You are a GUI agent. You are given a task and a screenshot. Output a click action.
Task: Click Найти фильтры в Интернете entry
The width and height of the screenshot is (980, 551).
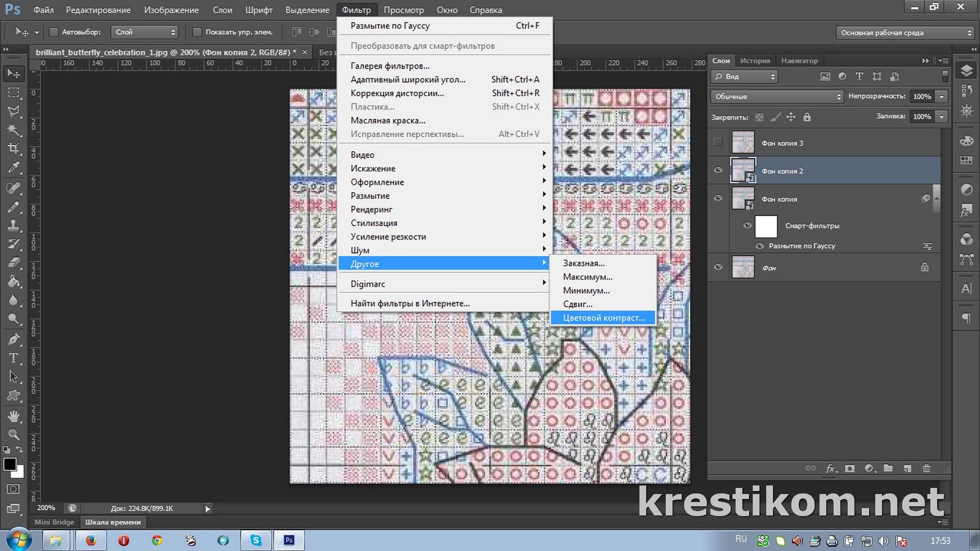[410, 304]
